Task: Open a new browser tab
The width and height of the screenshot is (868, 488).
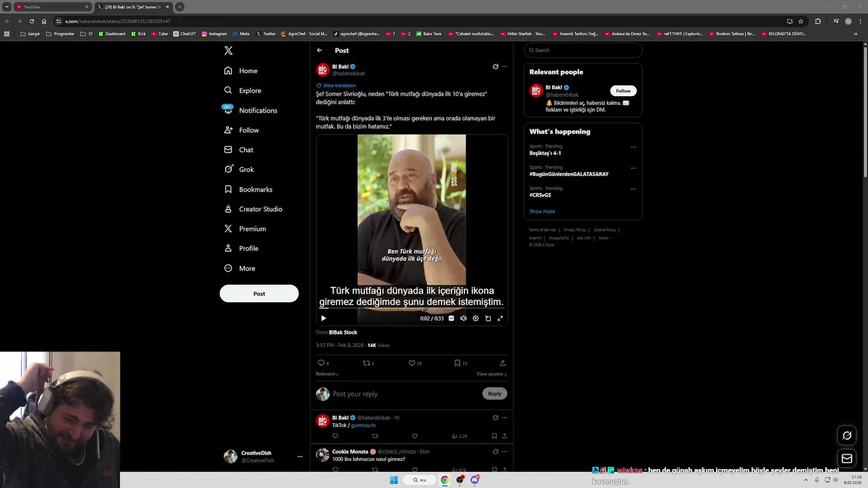Action: pos(180,7)
